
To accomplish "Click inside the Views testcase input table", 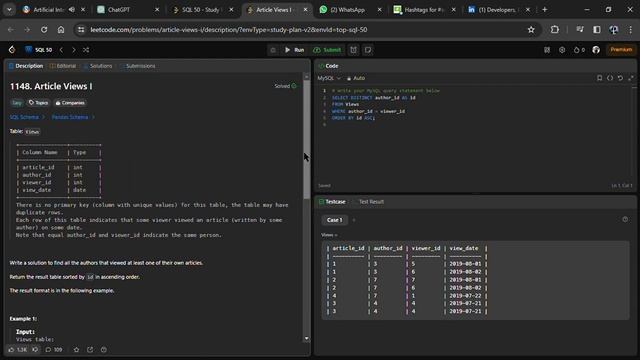I will point(475,280).
